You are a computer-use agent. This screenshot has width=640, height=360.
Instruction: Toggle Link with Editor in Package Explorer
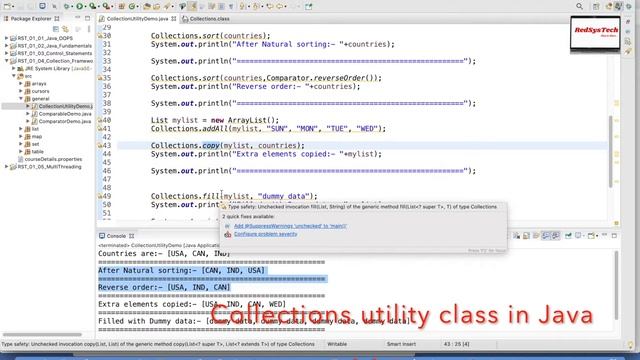pyautogui.click(x=65, y=29)
